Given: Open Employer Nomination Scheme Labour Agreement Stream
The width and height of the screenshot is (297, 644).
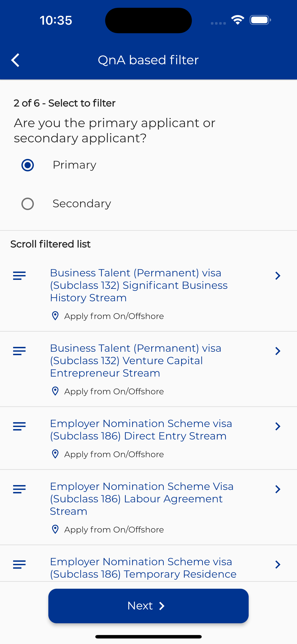Looking at the screenshot, I should click(x=142, y=498).
